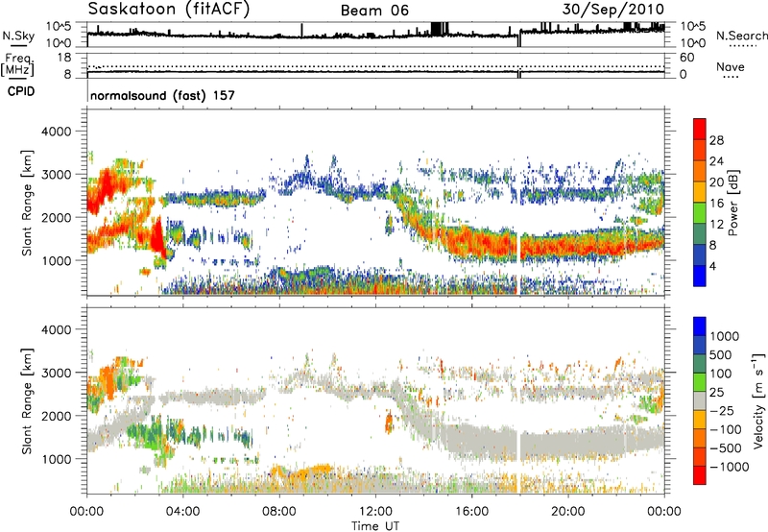Pick the yellow segment of the power colorbar
This screenshot has width=768, height=532.
(700, 192)
